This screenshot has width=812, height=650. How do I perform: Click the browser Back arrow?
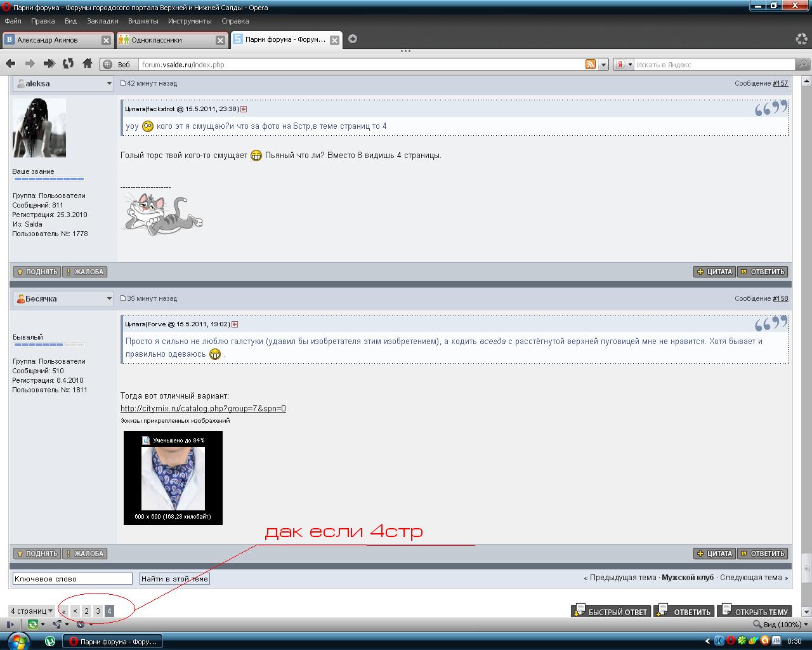click(x=10, y=63)
